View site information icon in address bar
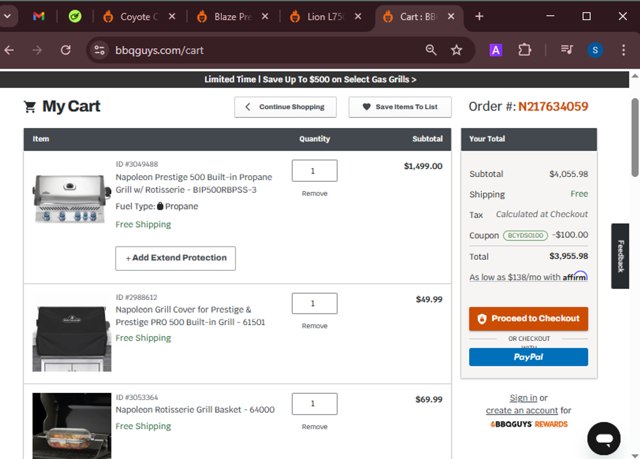 99,50
